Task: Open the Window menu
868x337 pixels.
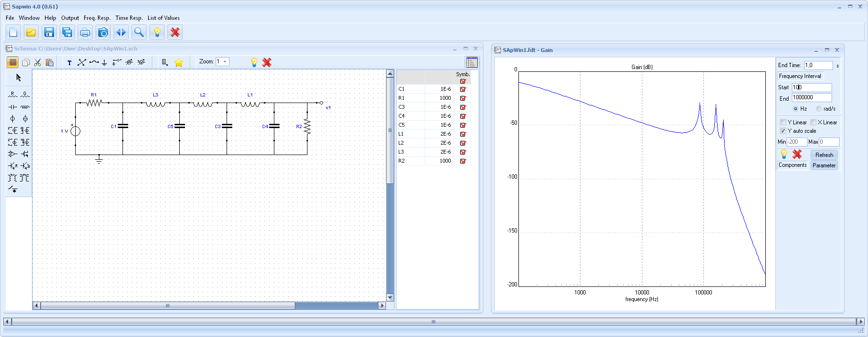Action: pos(29,18)
